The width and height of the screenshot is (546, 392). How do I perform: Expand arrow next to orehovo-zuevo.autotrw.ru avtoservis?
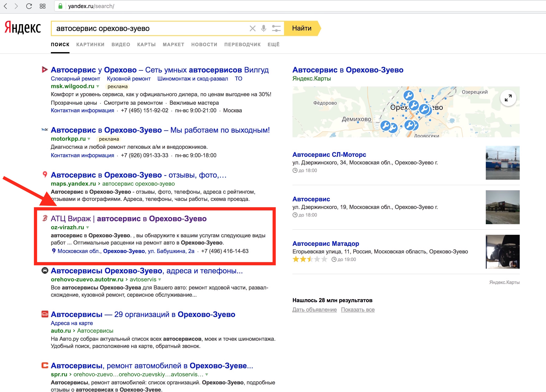[x=160, y=280]
